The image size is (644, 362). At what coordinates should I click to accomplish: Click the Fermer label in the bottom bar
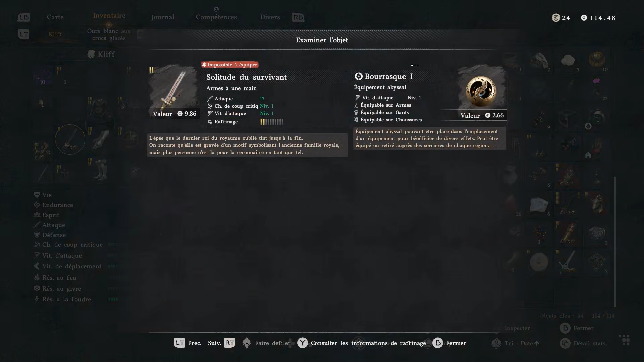(x=456, y=343)
